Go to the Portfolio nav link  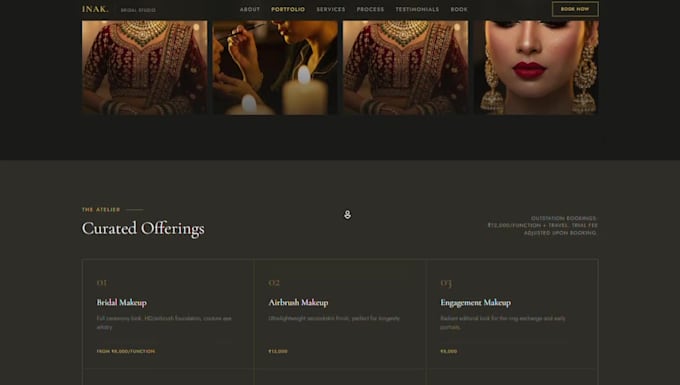click(x=288, y=9)
